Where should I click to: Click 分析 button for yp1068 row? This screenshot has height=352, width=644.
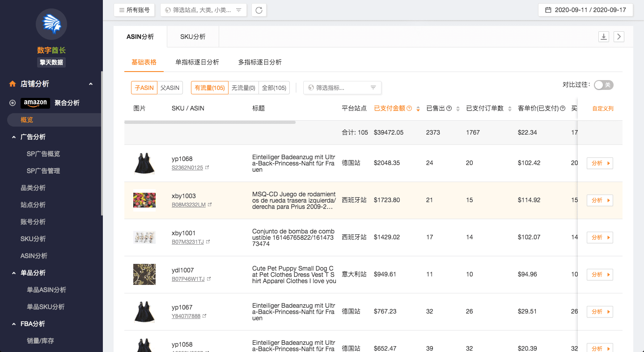tap(600, 163)
